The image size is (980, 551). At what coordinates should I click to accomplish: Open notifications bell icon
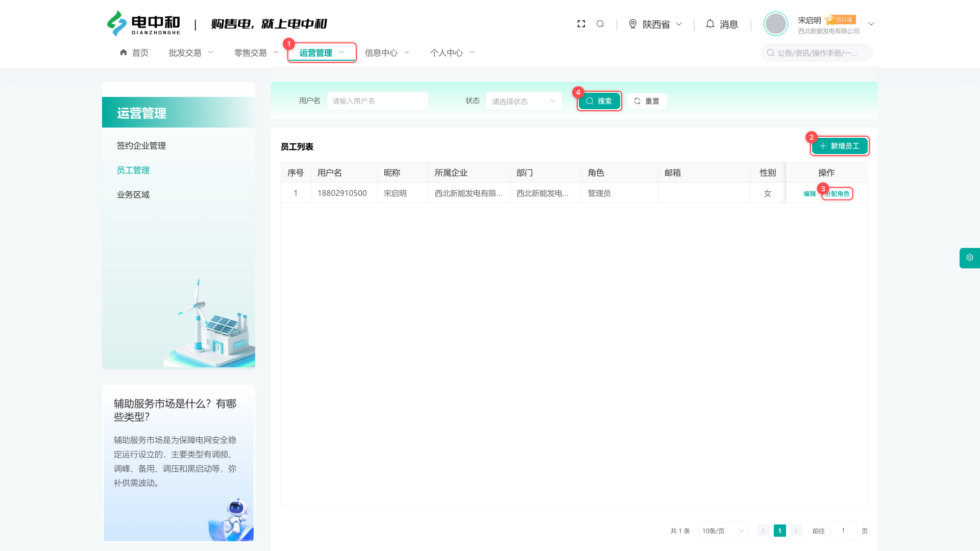tap(710, 24)
